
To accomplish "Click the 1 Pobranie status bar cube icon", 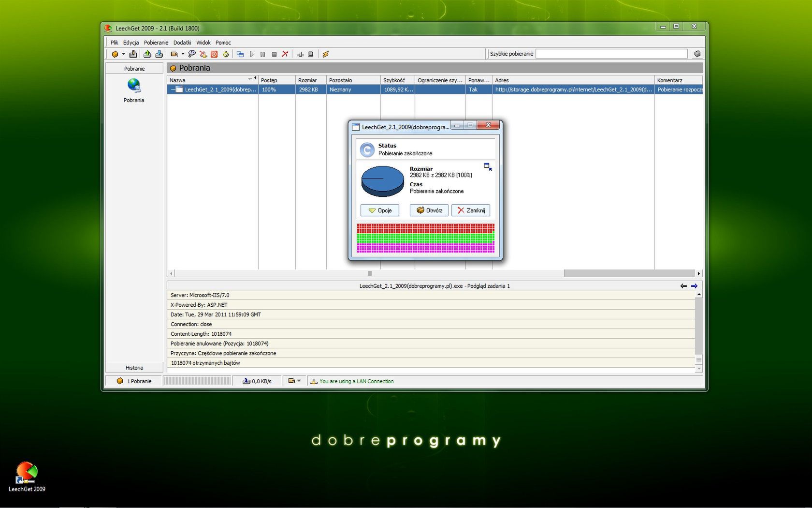I will pyautogui.click(x=120, y=381).
